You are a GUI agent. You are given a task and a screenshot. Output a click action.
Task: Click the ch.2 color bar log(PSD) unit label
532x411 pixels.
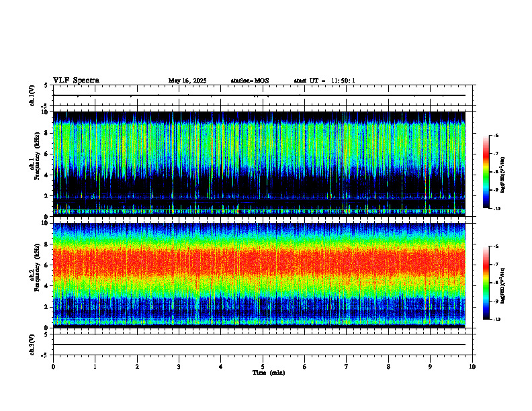[x=503, y=286]
